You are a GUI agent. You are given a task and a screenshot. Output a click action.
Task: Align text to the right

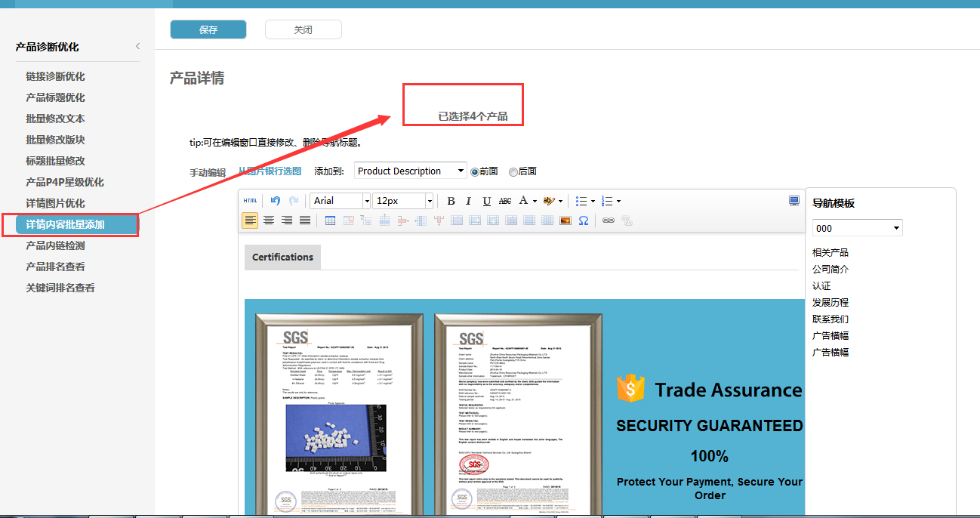(286, 220)
